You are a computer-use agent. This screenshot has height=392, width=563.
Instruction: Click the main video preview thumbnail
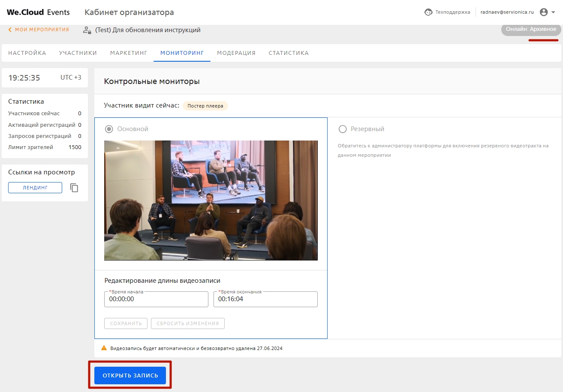[211, 200]
